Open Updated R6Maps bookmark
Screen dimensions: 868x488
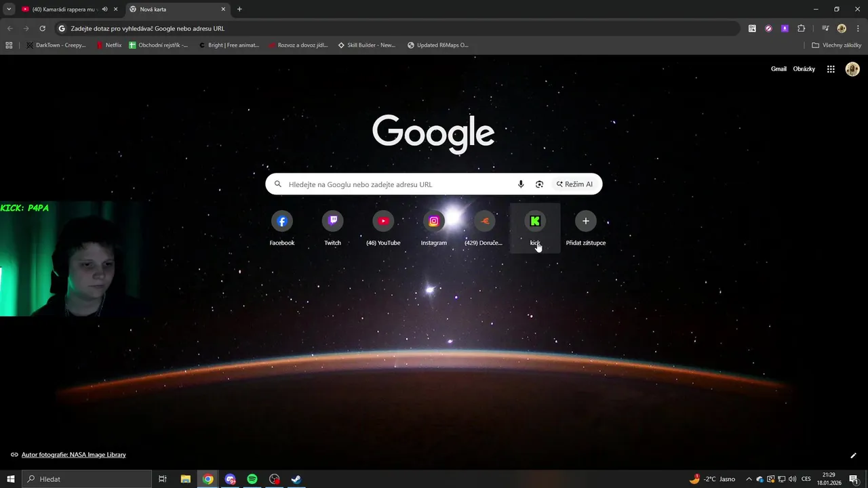pos(437,45)
